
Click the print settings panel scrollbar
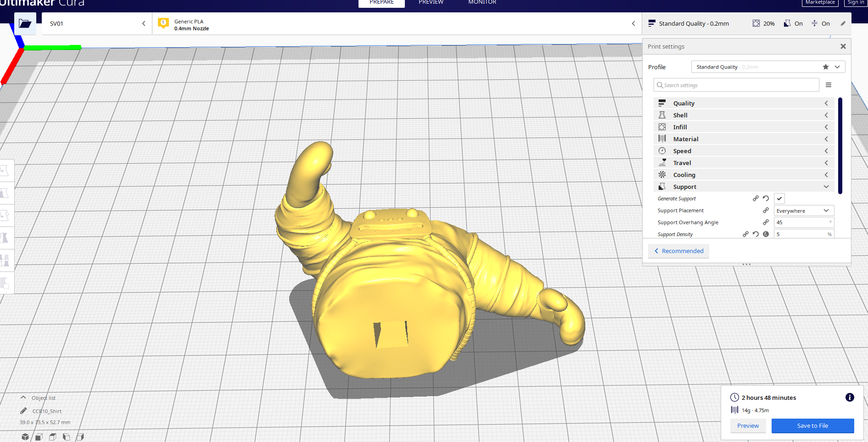click(840, 145)
